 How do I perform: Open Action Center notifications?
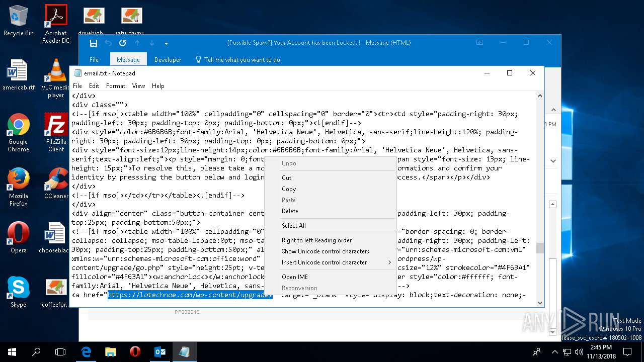coord(627,352)
